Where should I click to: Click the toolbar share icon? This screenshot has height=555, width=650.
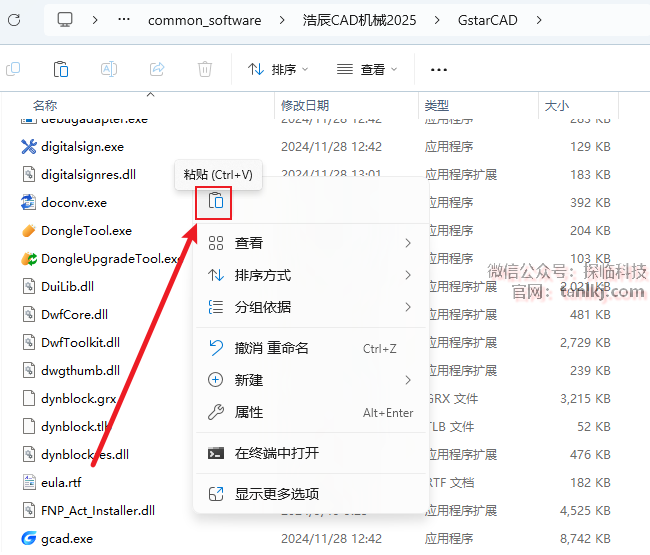157,69
